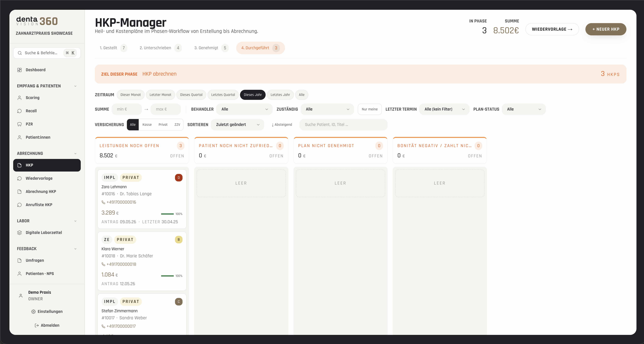The image size is (644, 344).
Task: Click the + Neuer HKP button
Action: [x=606, y=29]
